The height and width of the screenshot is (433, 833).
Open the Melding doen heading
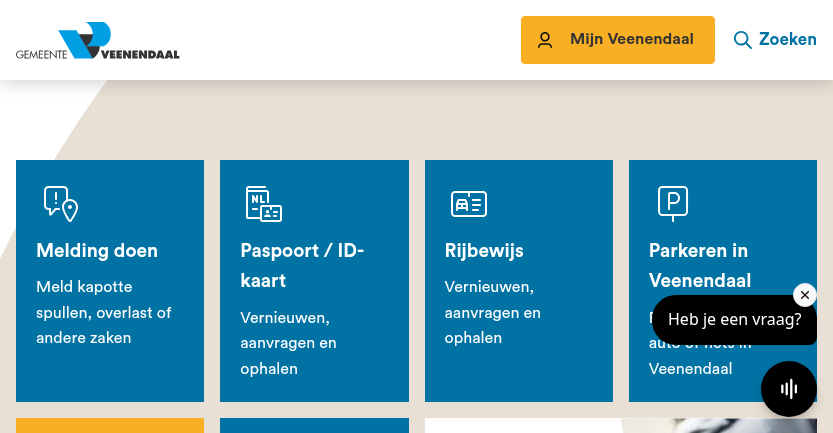(x=97, y=250)
